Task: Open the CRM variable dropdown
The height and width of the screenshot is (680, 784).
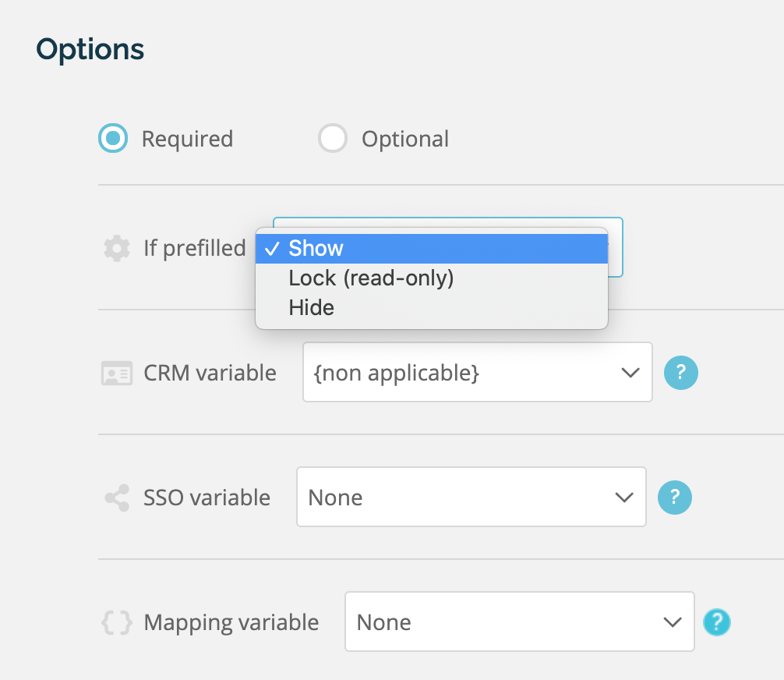Action: pyautogui.click(x=477, y=373)
